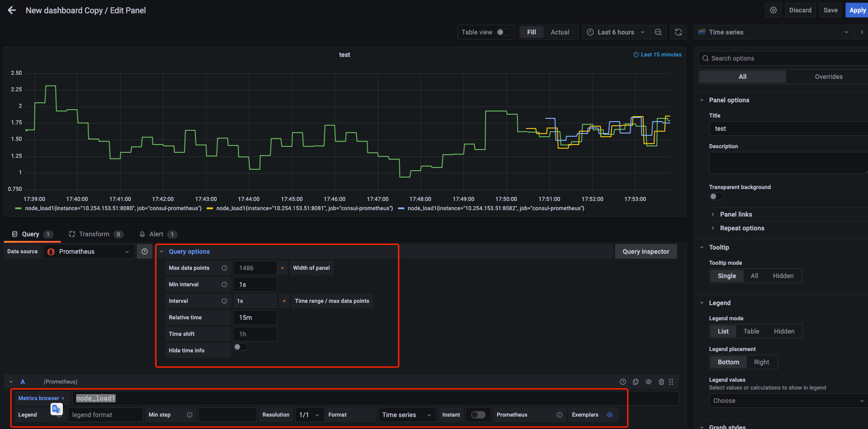This screenshot has height=429, width=868.
Task: Collapse options pane with right chevron icon
Action: [862, 32]
